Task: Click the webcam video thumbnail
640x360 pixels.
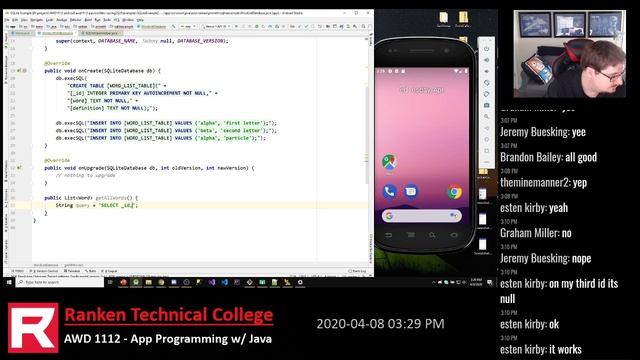Action: 569,54
